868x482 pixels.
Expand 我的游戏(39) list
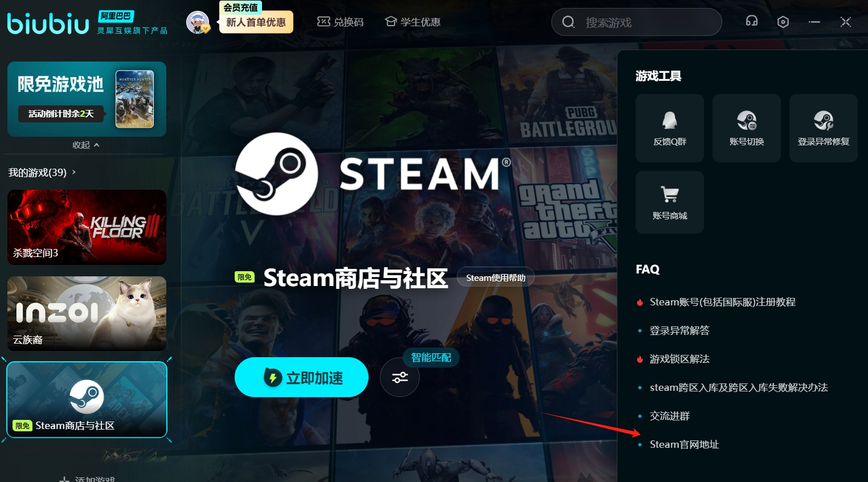[42, 172]
